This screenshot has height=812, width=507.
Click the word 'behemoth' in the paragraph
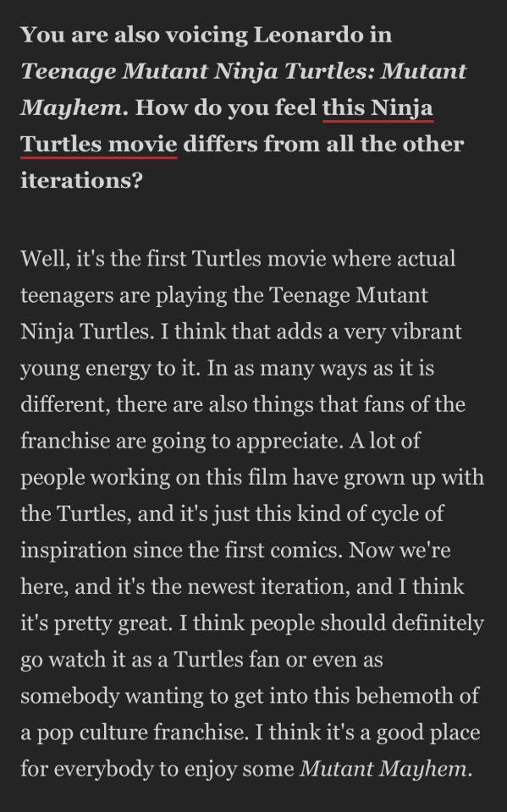click(413, 696)
